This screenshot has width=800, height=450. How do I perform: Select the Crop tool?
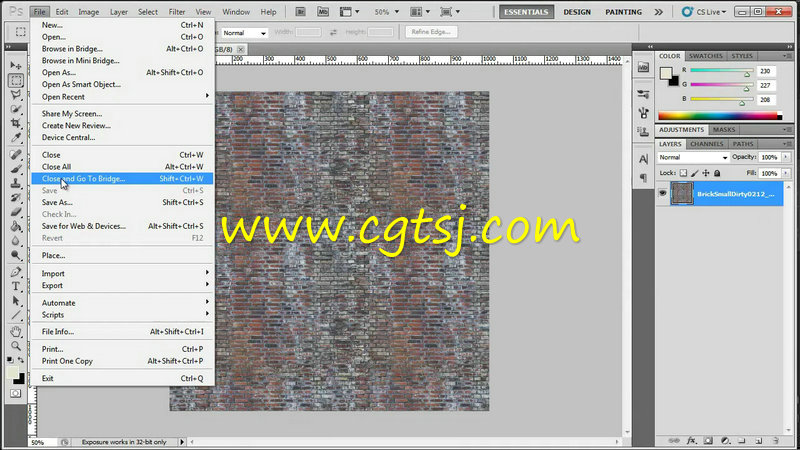coord(16,123)
